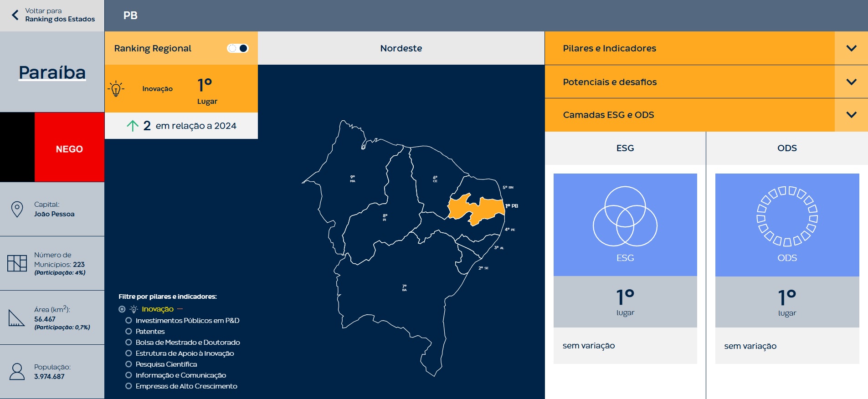
Task: Click the triangle ruler area icon
Action: [x=16, y=318]
